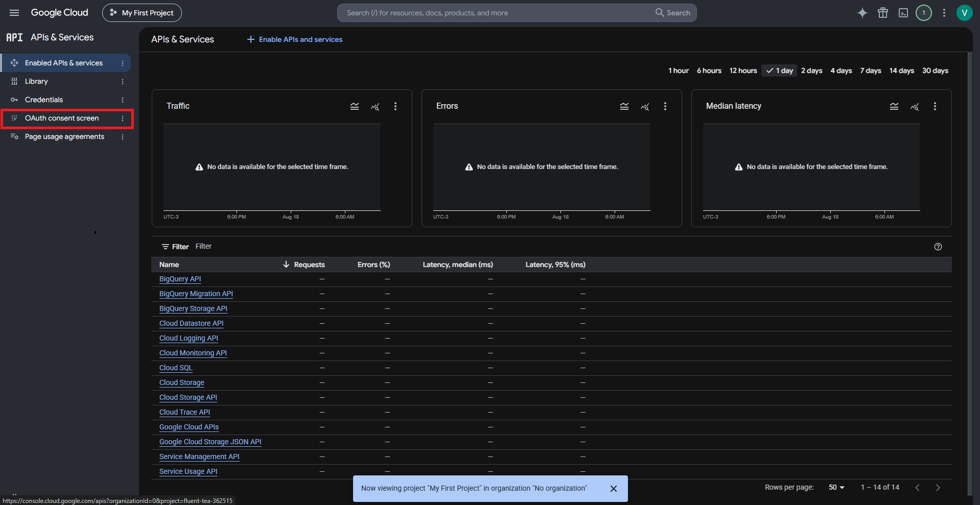Select the 4 days time range
This screenshot has height=505, width=980.
coord(841,70)
